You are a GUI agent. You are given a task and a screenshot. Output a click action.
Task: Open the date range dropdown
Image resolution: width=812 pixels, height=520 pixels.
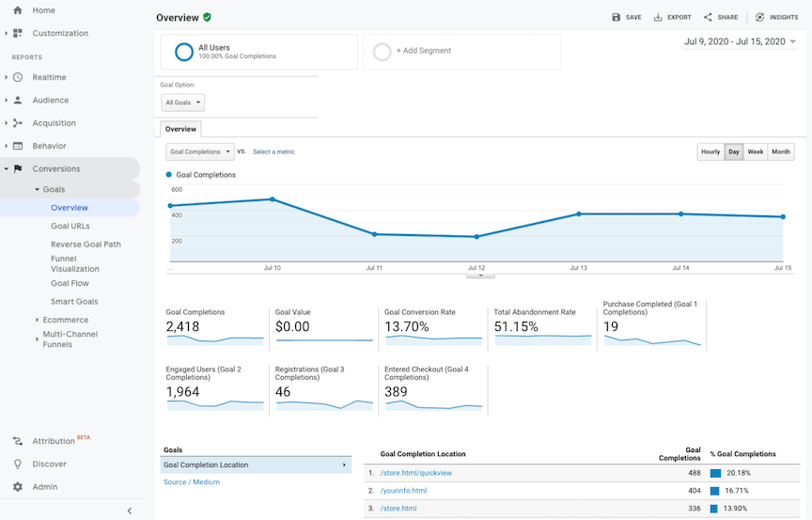coord(740,41)
